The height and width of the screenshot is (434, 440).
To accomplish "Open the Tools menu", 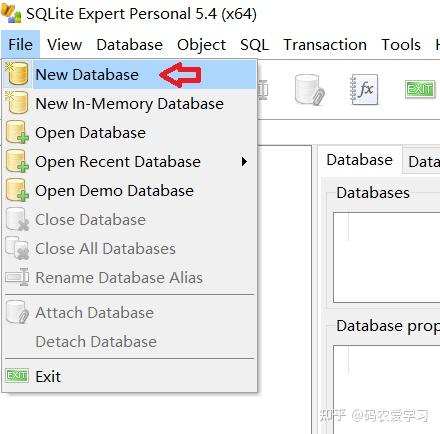I will coord(401,45).
